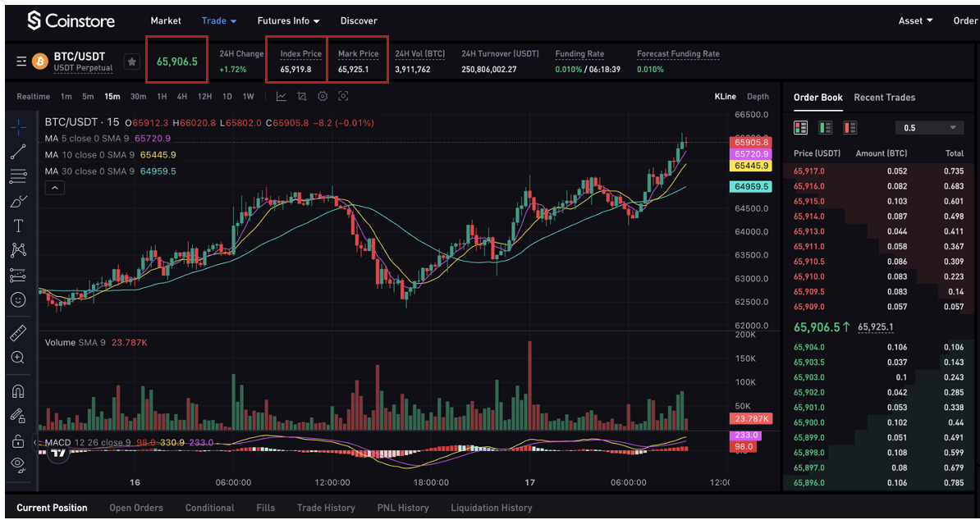Viewport: 980px width, 520px height.
Task: Show bids-only green order book view
Action: point(825,128)
